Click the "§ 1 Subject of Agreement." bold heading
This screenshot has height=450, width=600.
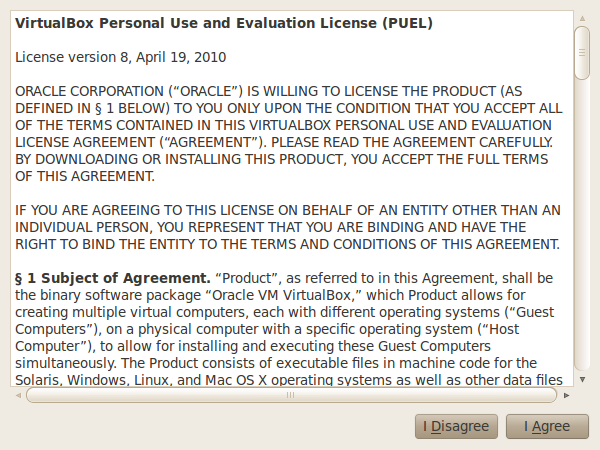112,277
